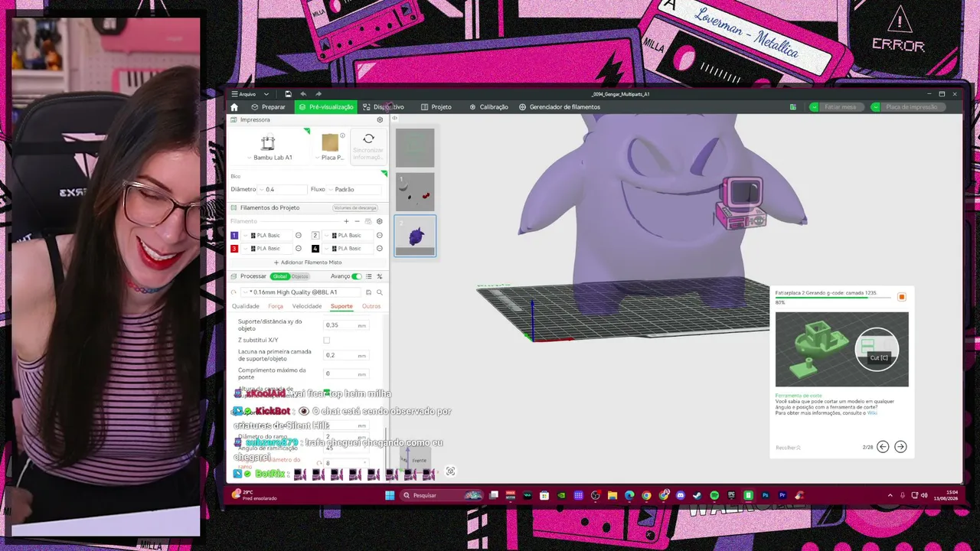The height and width of the screenshot is (551, 980).
Task: Open the Gerenciador de filamentos tab
Action: 560,107
